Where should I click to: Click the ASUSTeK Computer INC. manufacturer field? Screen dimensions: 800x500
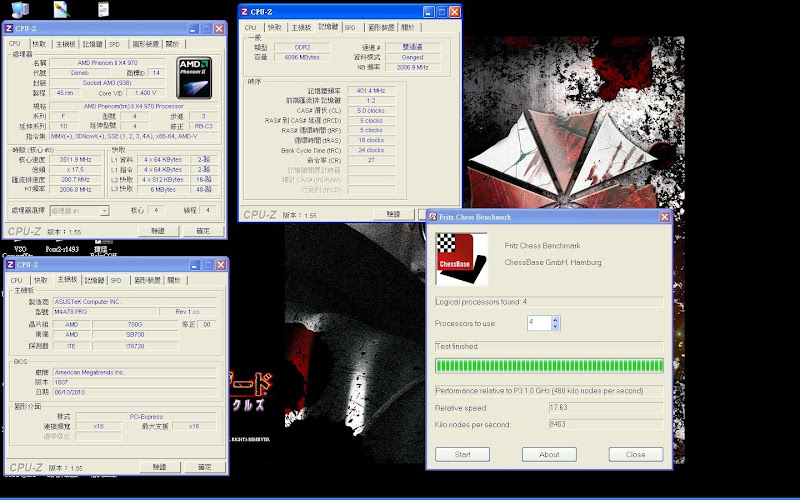tap(135, 302)
